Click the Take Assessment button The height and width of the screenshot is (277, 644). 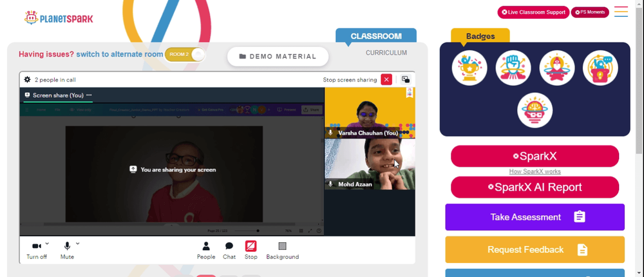click(x=535, y=217)
